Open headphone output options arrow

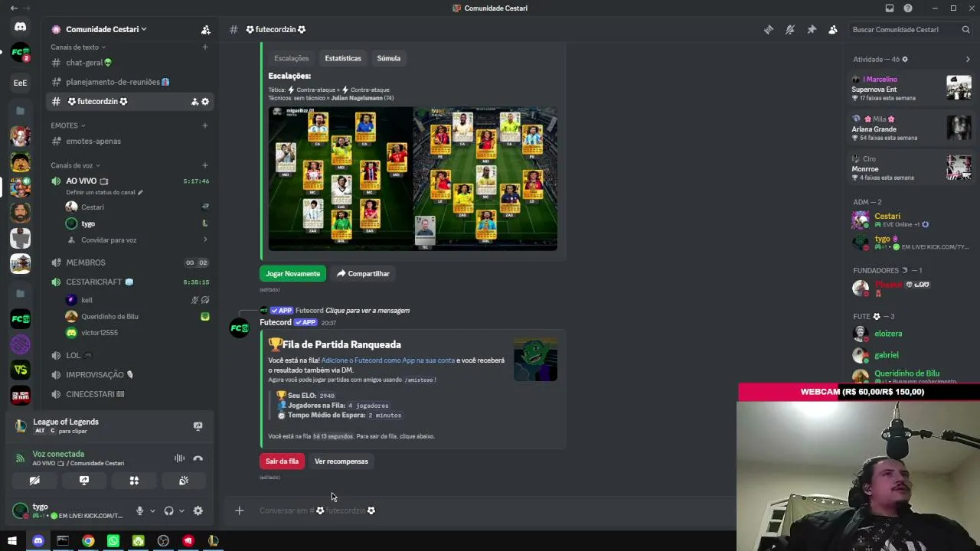181,511
